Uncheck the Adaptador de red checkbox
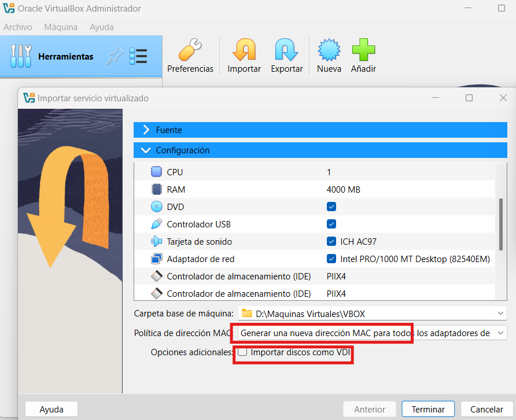516x420 pixels. click(331, 259)
